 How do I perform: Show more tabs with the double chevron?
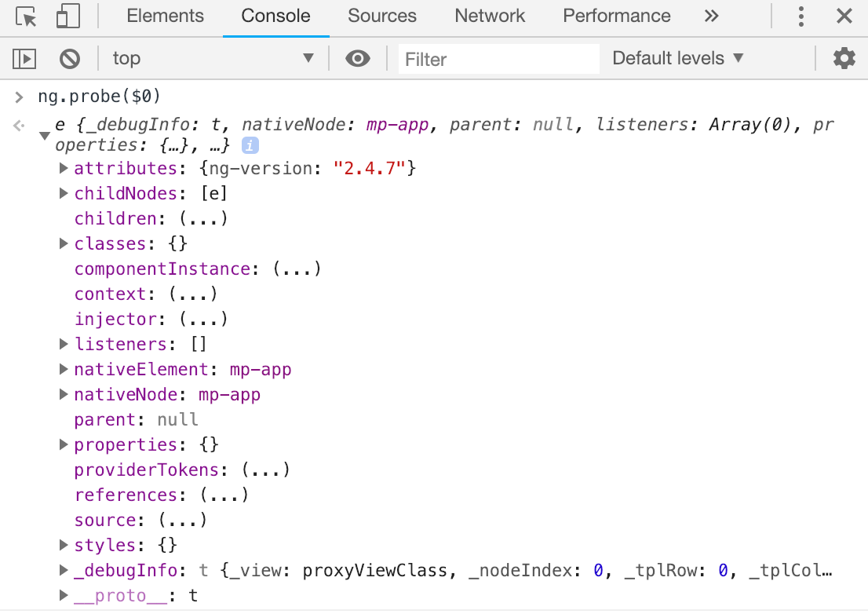[x=711, y=16]
